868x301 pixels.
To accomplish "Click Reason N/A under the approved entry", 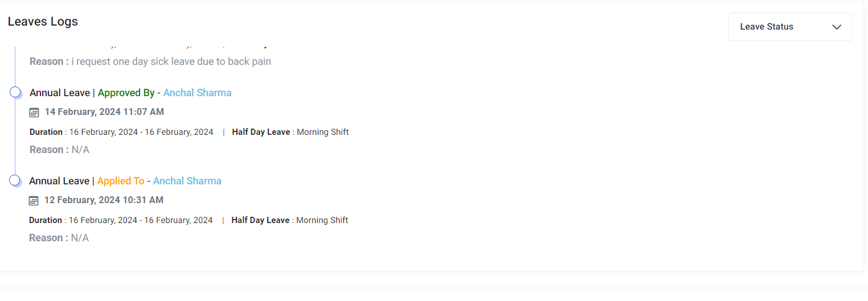I will click(x=59, y=150).
